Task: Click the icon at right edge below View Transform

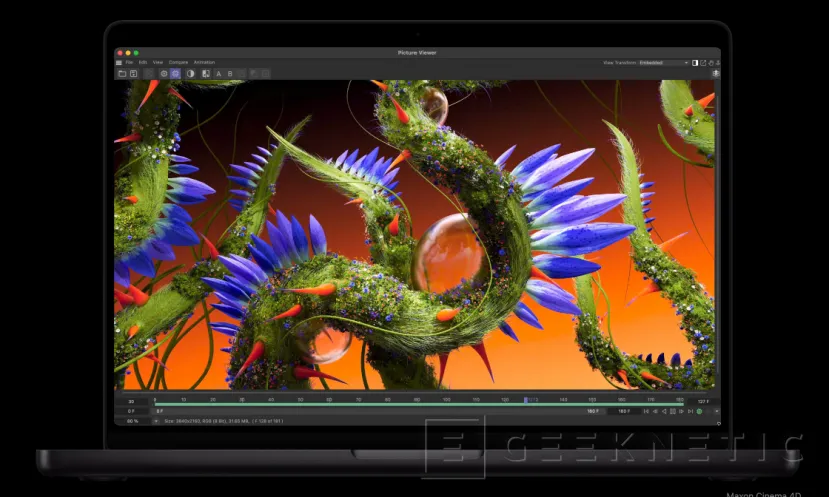Action: (716, 73)
